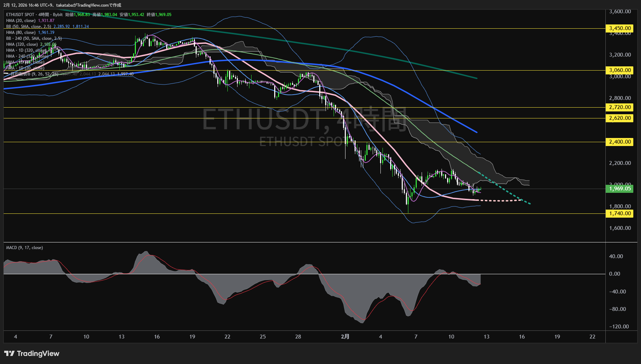Click the ETHUSDT SPOT symbol title
The height and width of the screenshot is (364, 641).
(20, 15)
